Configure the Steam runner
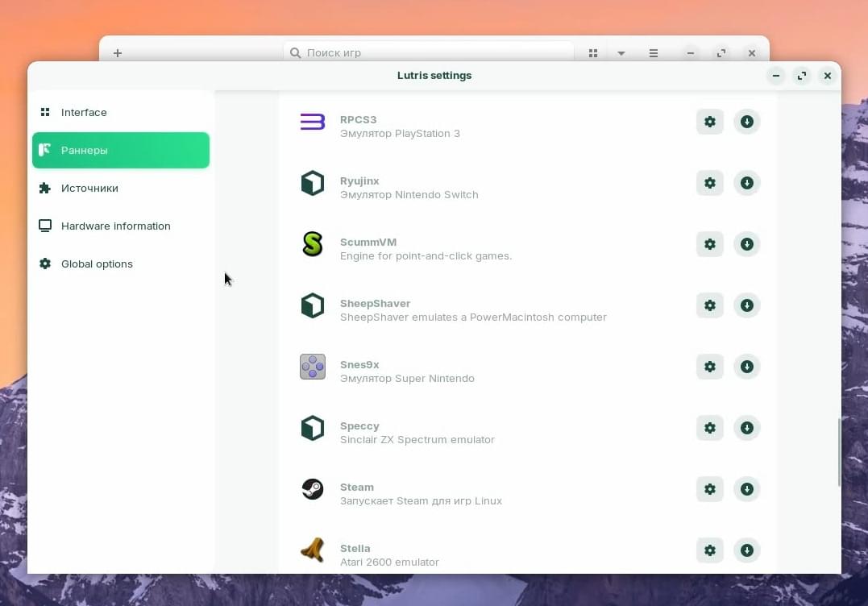This screenshot has width=868, height=606. click(x=710, y=489)
